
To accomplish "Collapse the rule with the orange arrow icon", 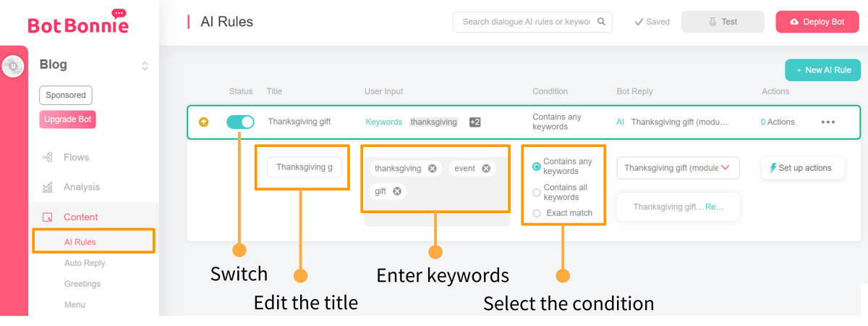I will (203, 122).
